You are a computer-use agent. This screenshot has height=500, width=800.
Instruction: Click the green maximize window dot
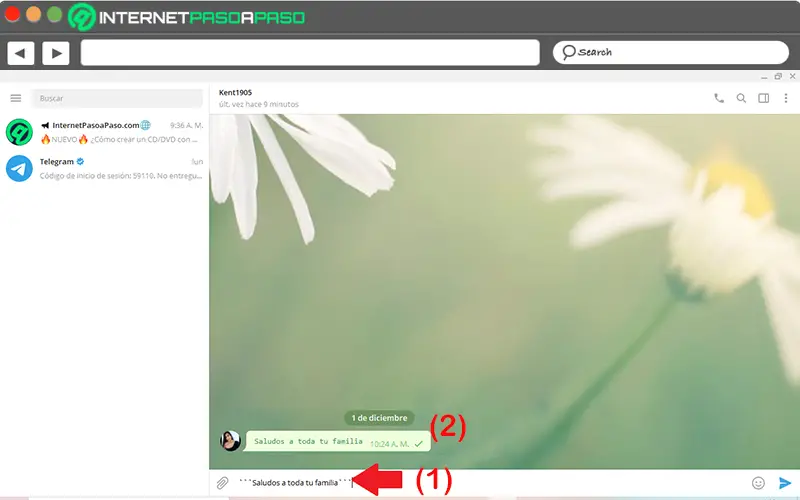[x=55, y=14]
